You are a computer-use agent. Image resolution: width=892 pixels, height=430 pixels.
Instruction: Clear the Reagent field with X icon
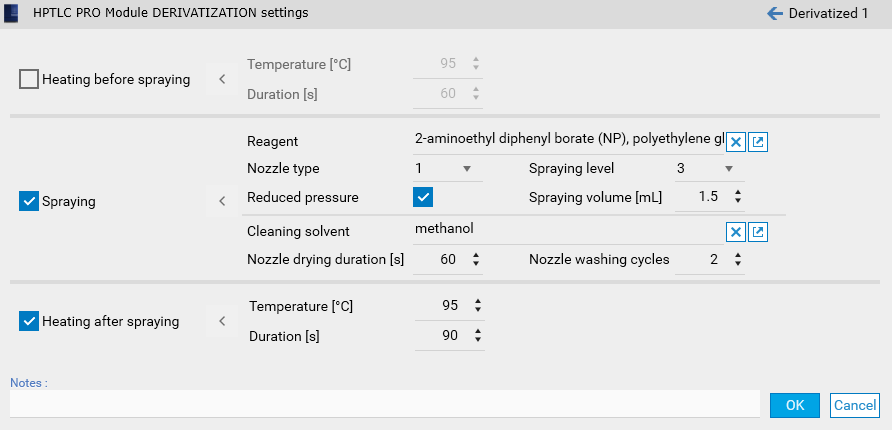735,142
